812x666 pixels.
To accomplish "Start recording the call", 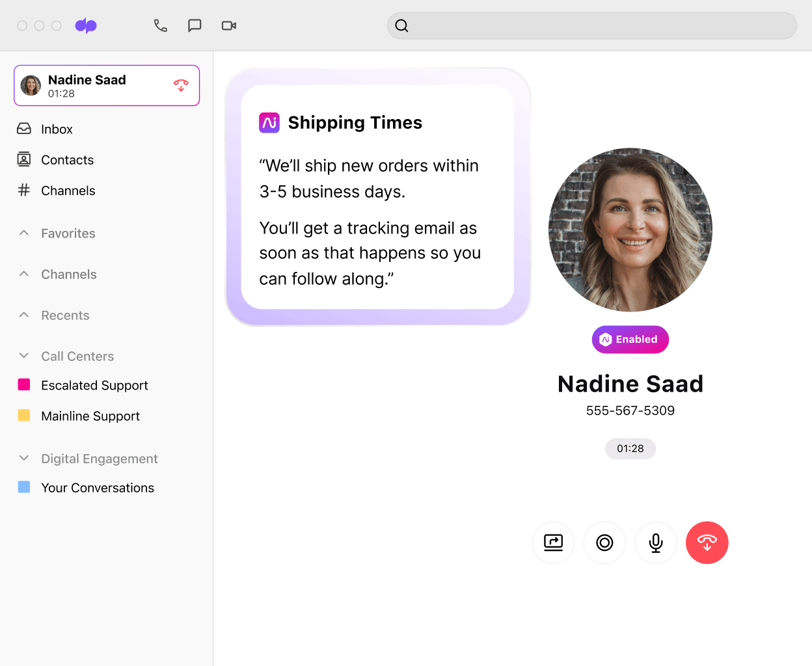I will (x=604, y=542).
